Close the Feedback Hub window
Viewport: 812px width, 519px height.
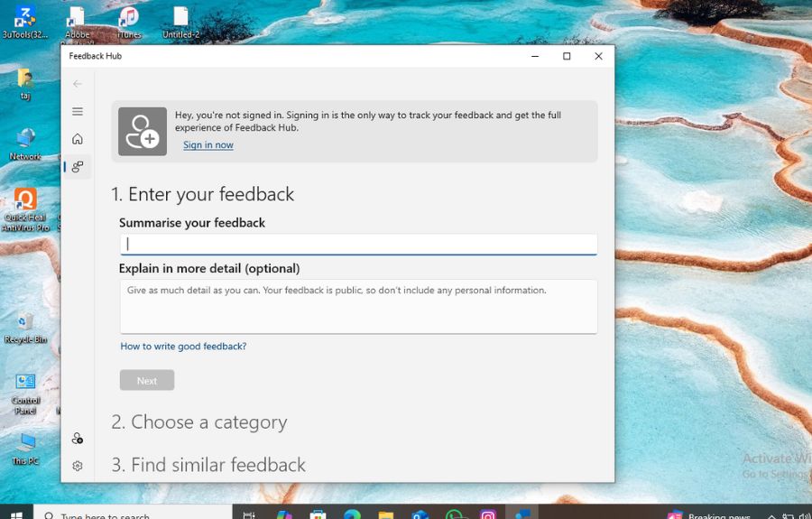coord(598,56)
